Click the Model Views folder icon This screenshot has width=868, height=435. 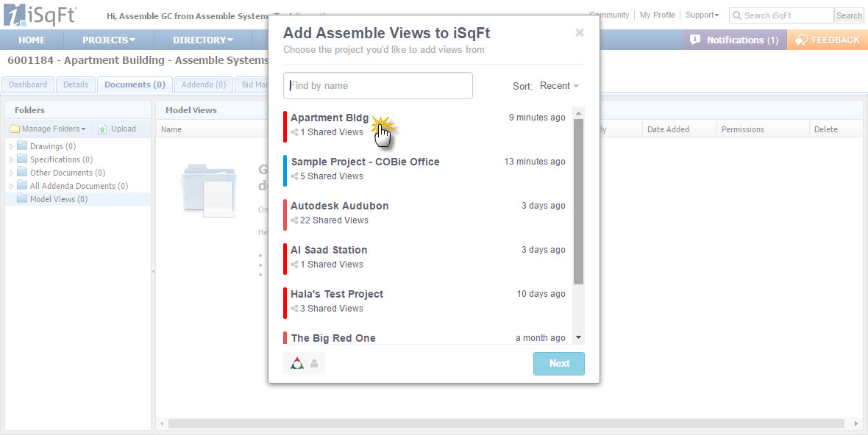22,199
